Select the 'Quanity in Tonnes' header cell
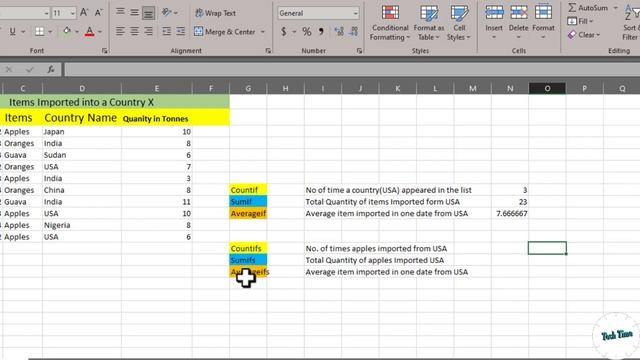This screenshot has width=640, height=360. (x=156, y=118)
